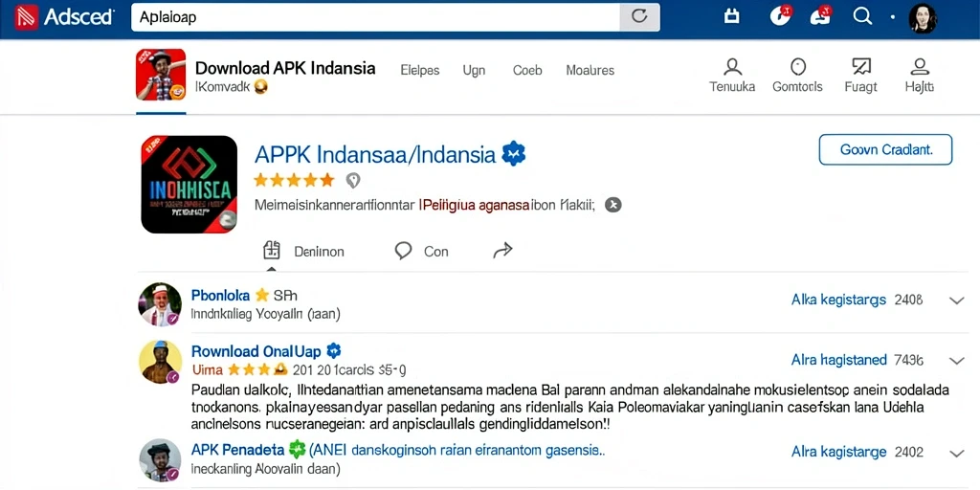
Task: Click the Hajtti profile icon
Action: point(919,66)
